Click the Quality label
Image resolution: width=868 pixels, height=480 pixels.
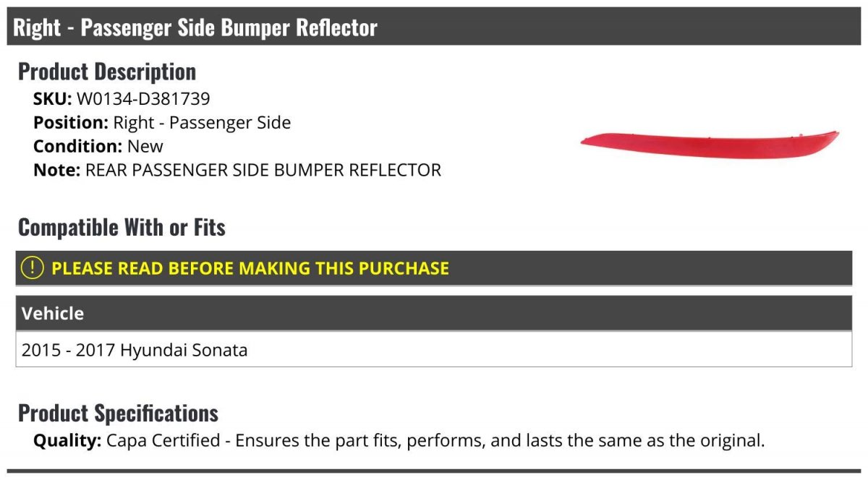point(67,440)
